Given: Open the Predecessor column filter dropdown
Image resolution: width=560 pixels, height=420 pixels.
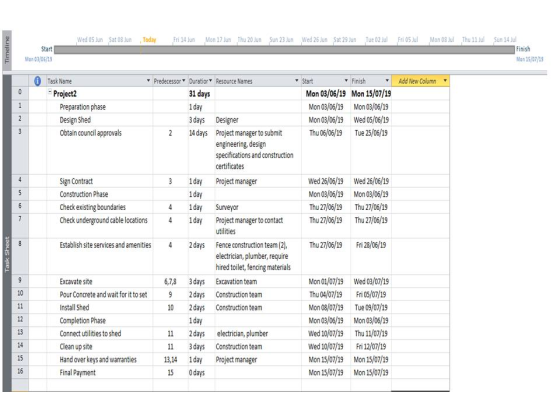Looking at the screenshot, I should point(184,81).
